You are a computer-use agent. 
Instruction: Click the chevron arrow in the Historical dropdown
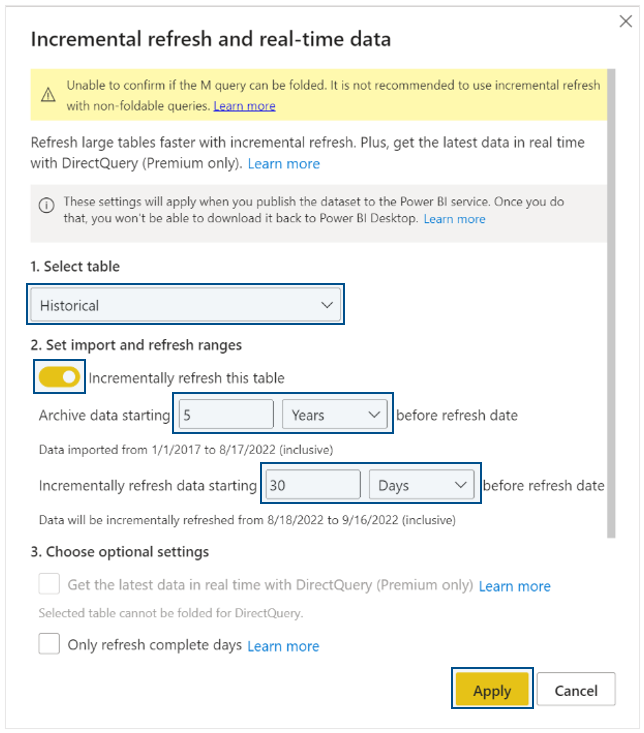click(327, 305)
